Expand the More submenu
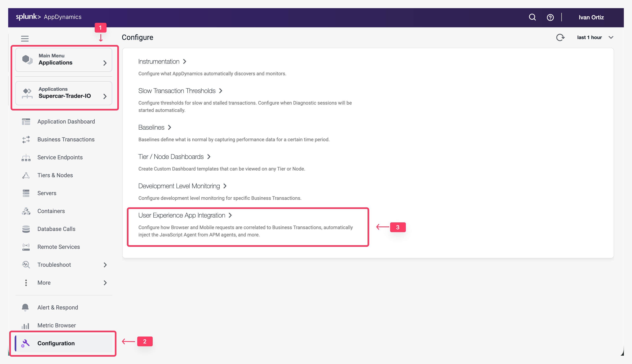 tap(105, 283)
